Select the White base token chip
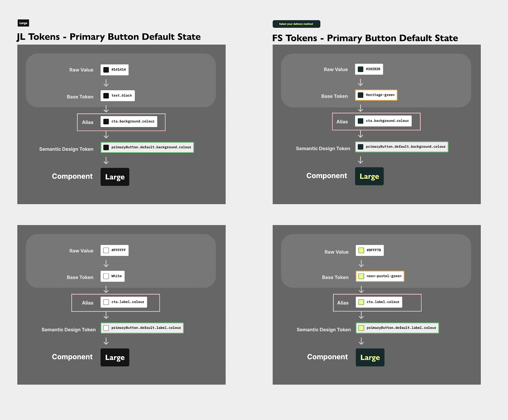Viewport: 508px width, 420px height. coord(113,276)
